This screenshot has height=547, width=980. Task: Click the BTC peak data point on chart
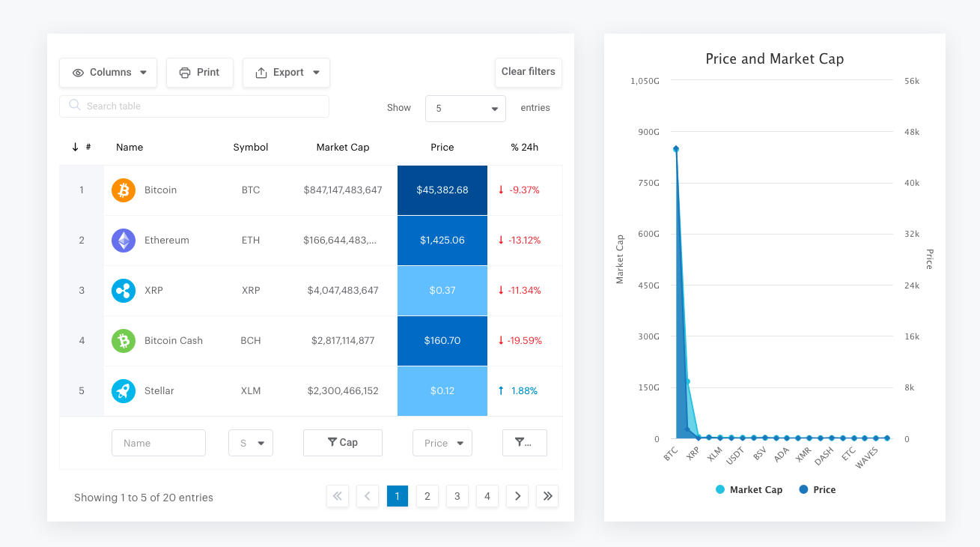[x=676, y=149]
